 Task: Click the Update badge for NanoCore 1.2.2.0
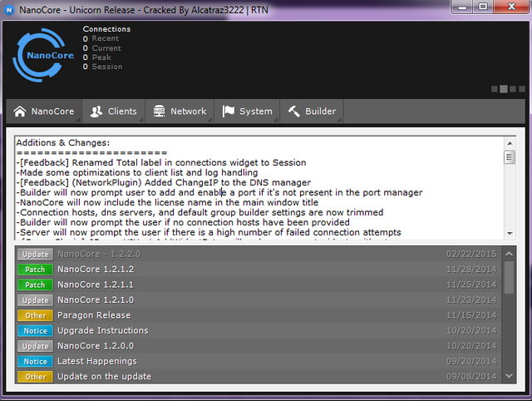(35, 254)
